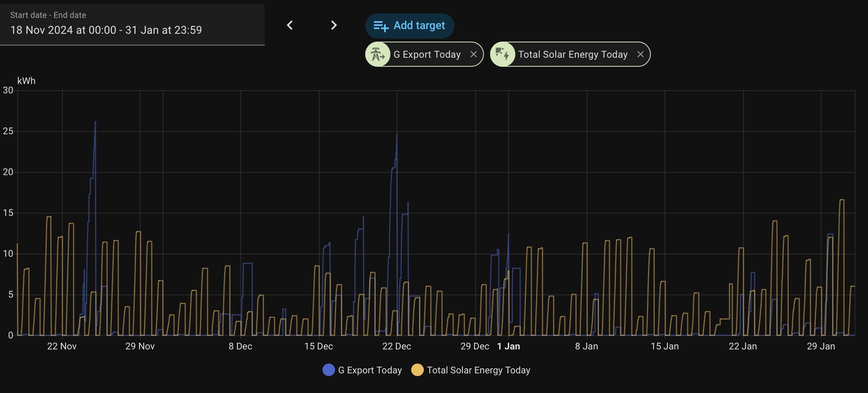Go to the previous date range

tap(290, 26)
